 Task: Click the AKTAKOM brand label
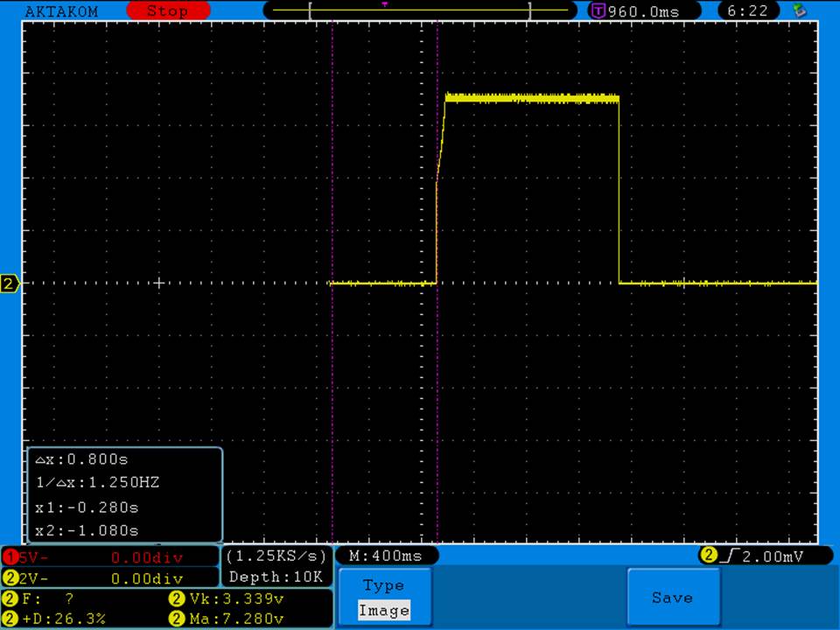[61, 11]
